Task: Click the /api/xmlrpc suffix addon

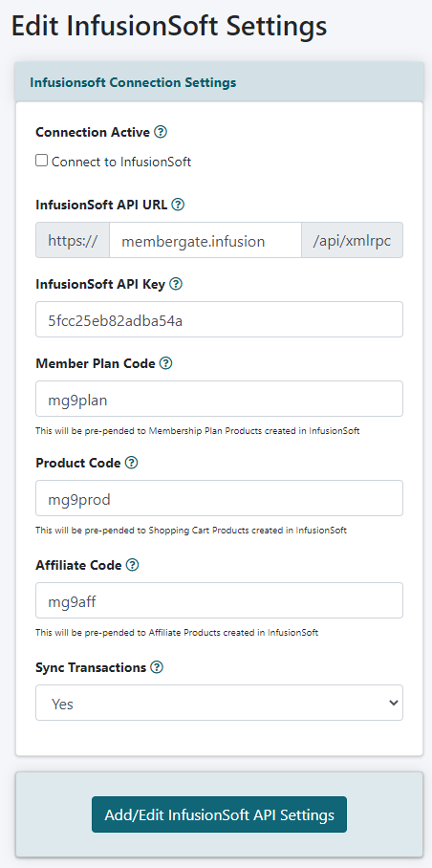Action: point(353,240)
